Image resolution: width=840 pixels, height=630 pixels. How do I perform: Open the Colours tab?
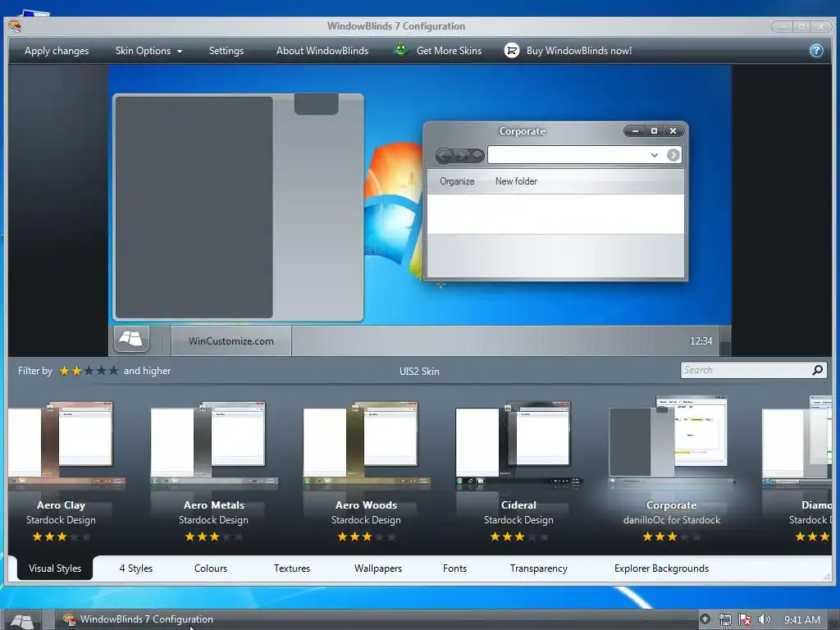pos(211,568)
